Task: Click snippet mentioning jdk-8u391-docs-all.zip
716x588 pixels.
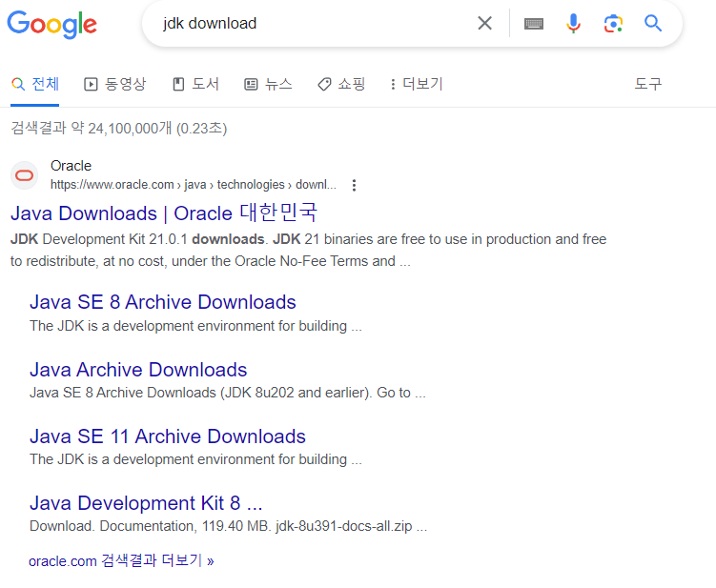Action: 228,526
